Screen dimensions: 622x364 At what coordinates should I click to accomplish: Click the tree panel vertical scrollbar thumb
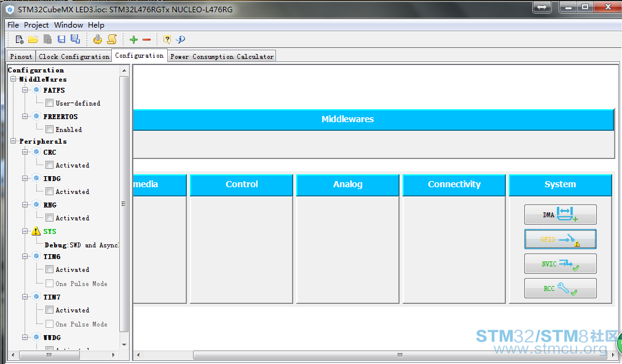[124, 204]
